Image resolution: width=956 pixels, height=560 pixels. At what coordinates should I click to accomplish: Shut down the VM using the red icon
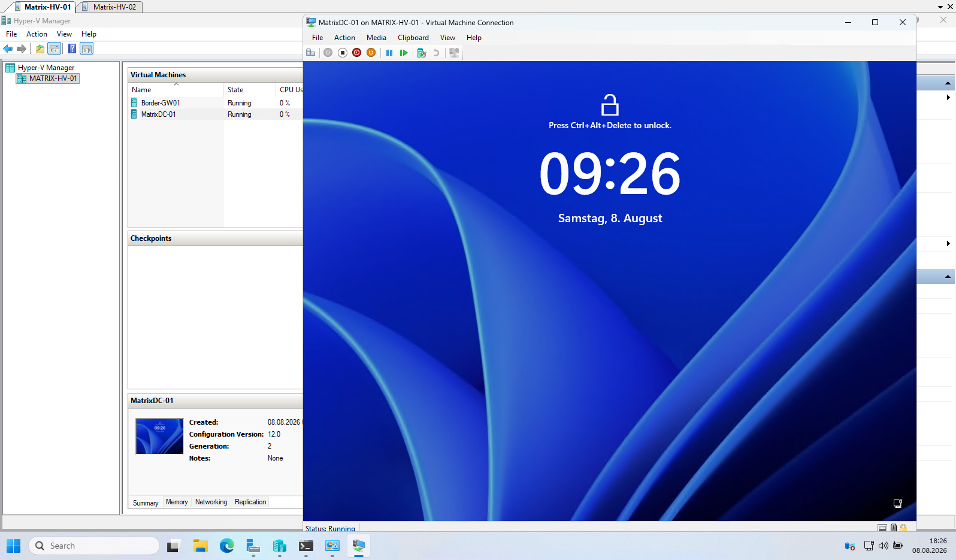point(357,53)
